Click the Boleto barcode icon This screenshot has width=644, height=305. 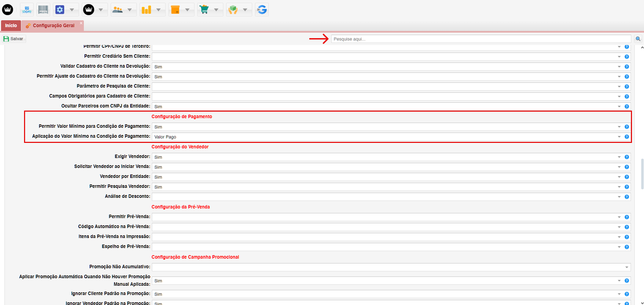pyautogui.click(x=43, y=10)
